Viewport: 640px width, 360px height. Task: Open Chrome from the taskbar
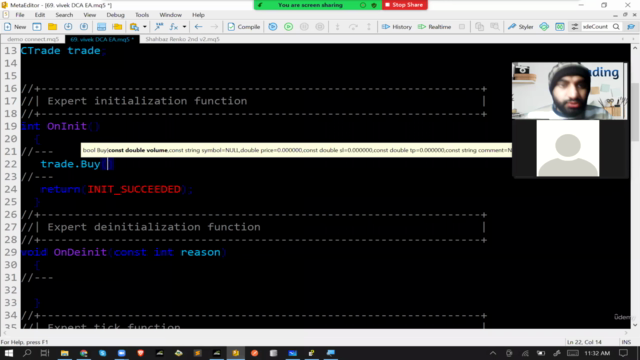pyautogui.click(x=84, y=353)
